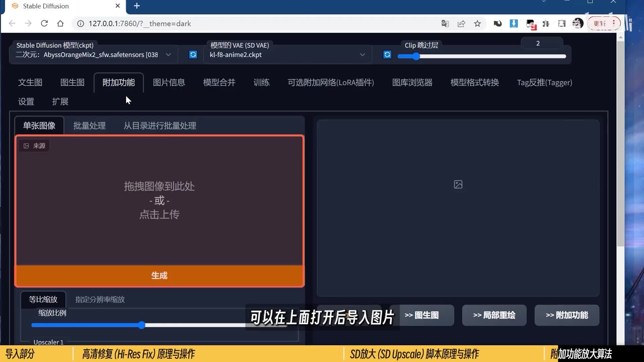Viewport: 644px width, 362px height.
Task: Click the 来源 image upload drop area
Action: tap(159, 200)
